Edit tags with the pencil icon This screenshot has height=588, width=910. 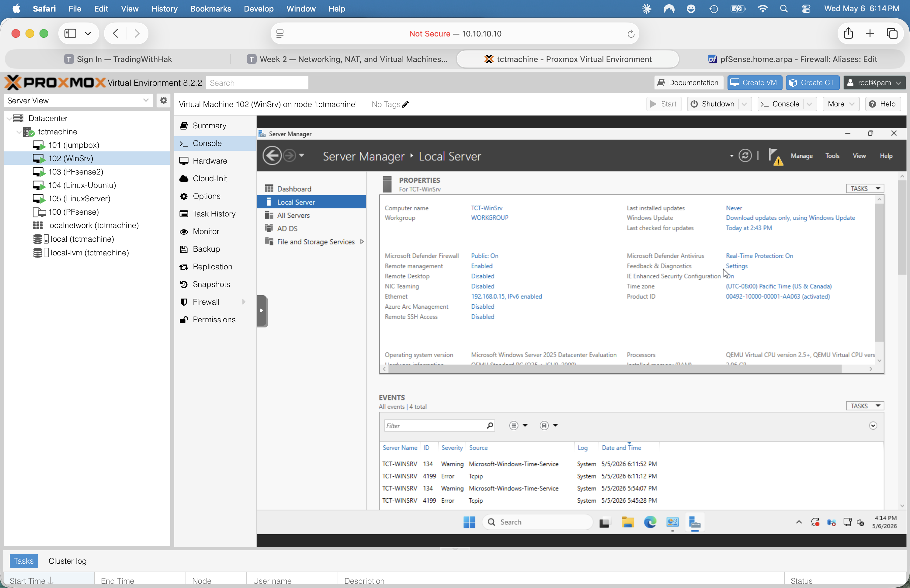pyautogui.click(x=405, y=104)
